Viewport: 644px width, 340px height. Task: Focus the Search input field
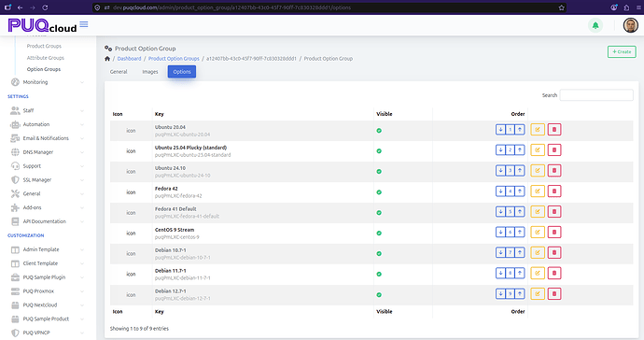596,95
